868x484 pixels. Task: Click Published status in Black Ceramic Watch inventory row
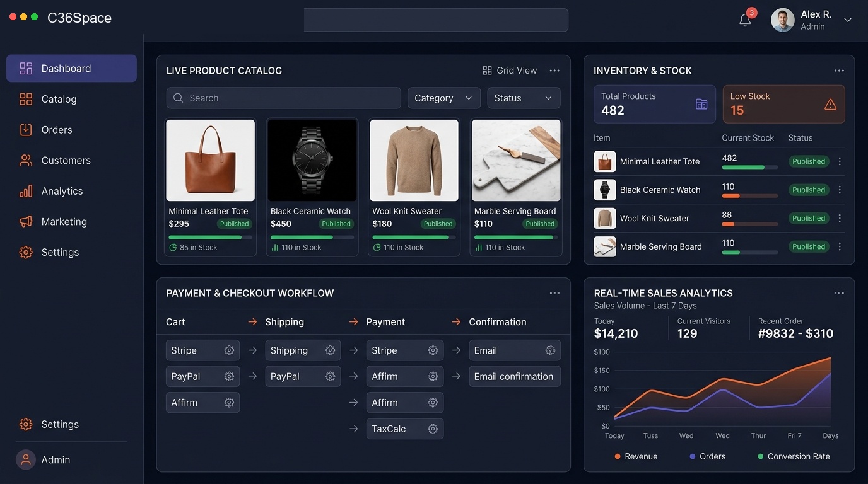[x=809, y=190]
